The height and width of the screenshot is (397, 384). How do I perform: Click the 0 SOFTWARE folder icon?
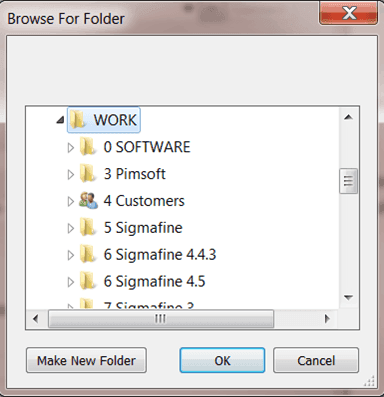pos(88,147)
